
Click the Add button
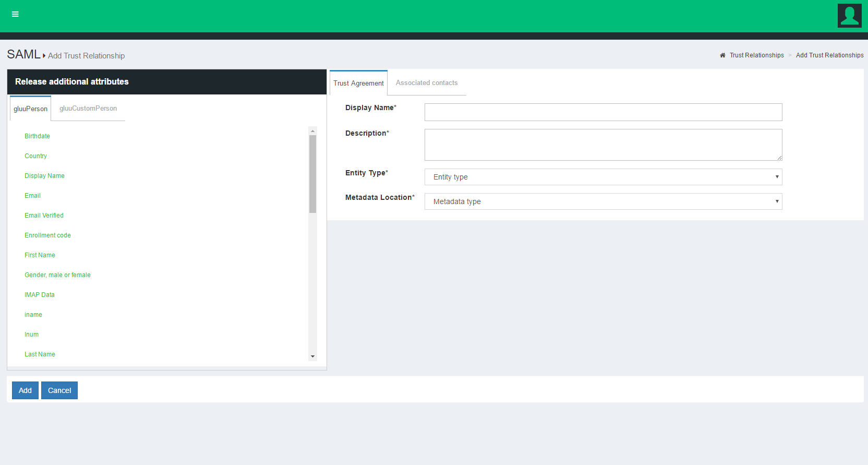25,390
